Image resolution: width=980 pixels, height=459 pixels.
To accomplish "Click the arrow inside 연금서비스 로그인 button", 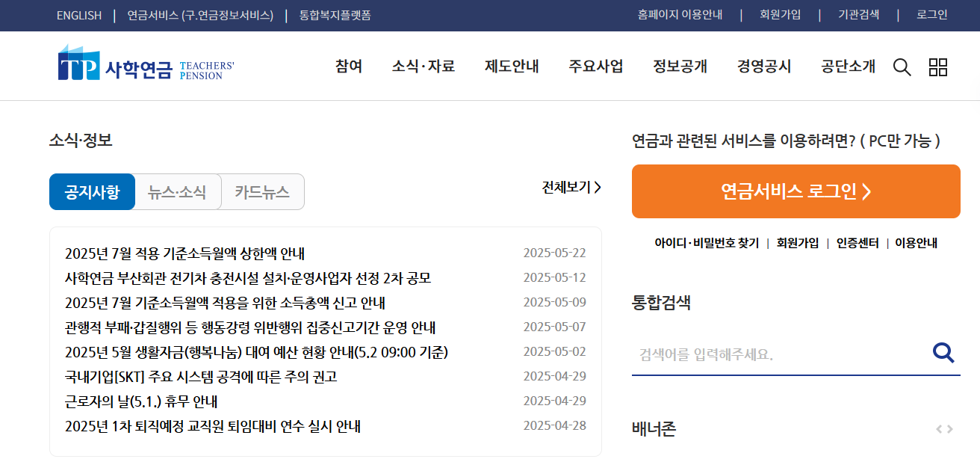I will 867,191.
